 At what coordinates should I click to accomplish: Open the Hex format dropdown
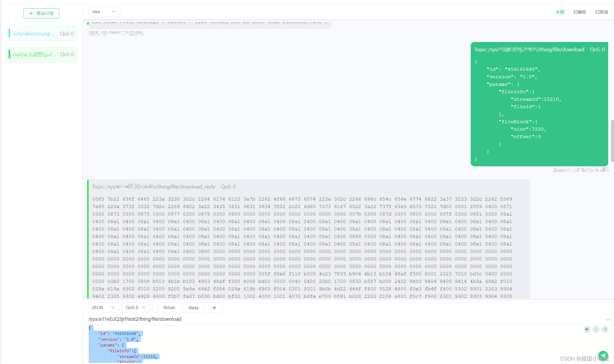point(104,12)
